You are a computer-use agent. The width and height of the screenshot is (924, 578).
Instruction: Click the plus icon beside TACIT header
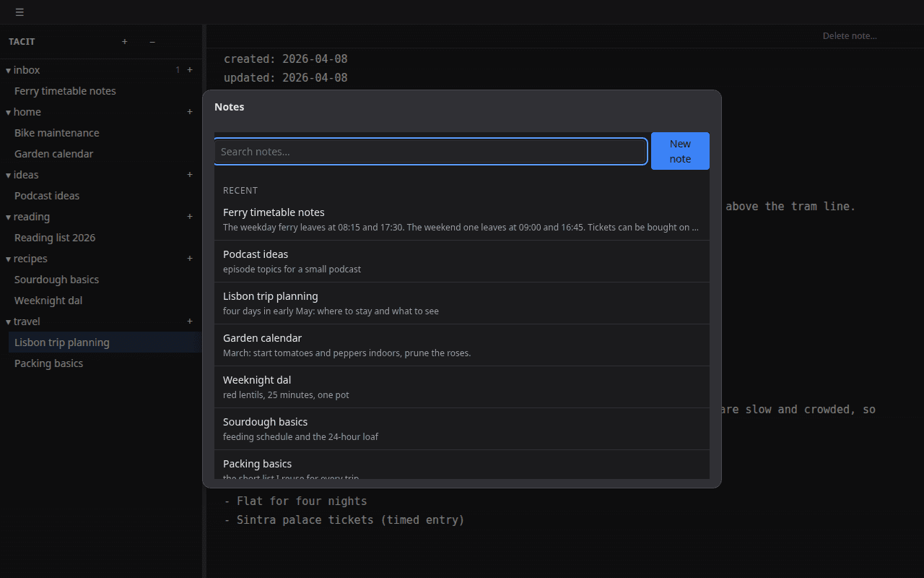[x=125, y=42]
